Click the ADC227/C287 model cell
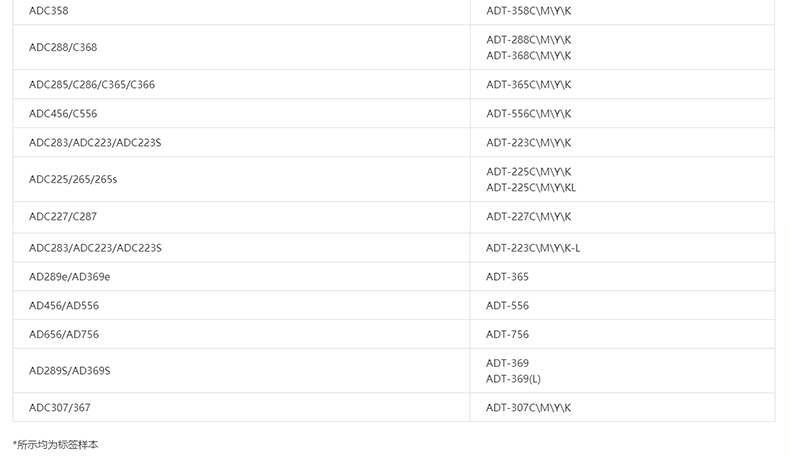 click(x=63, y=217)
